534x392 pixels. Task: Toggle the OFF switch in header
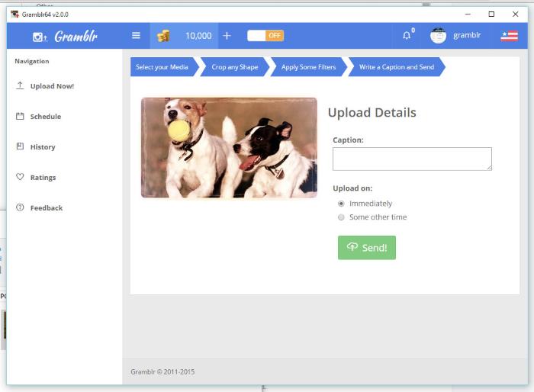265,35
